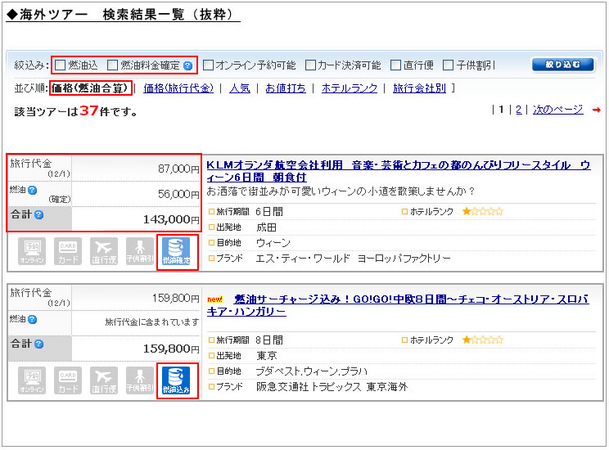
Task: Go to page 2 of results
Action: click(x=519, y=110)
